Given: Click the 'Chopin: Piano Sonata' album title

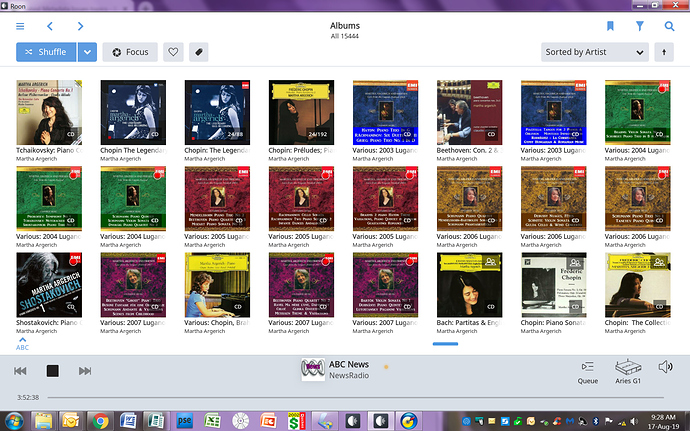Looking at the screenshot, I should (x=553, y=323).
